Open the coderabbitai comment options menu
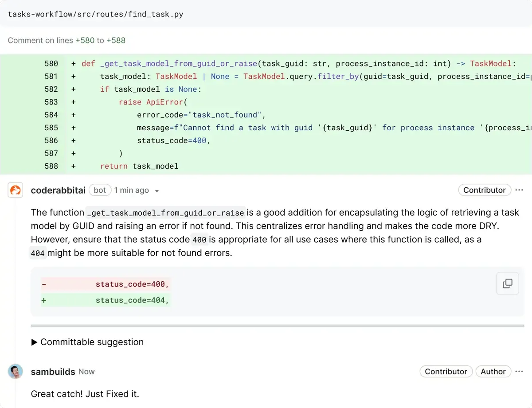 tap(519, 190)
